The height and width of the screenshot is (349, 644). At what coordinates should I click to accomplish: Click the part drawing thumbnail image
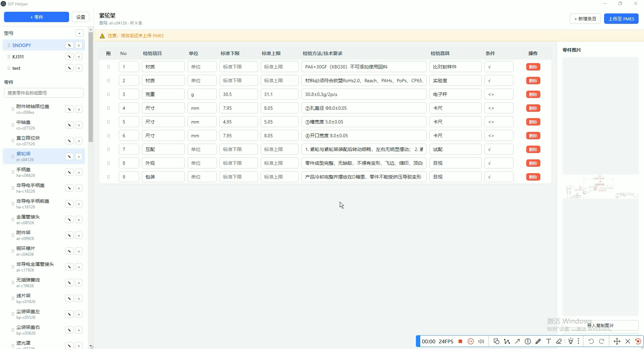(x=600, y=187)
